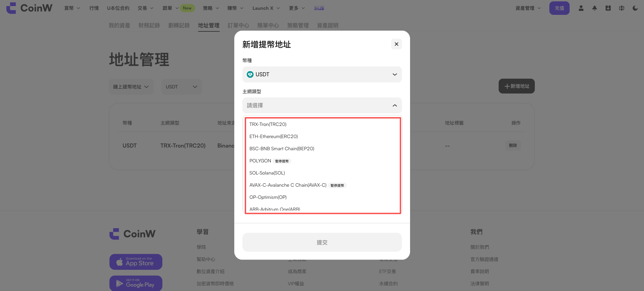
Task: Collapse the 主網類型 請選擇 dropdown
Action: tap(322, 106)
